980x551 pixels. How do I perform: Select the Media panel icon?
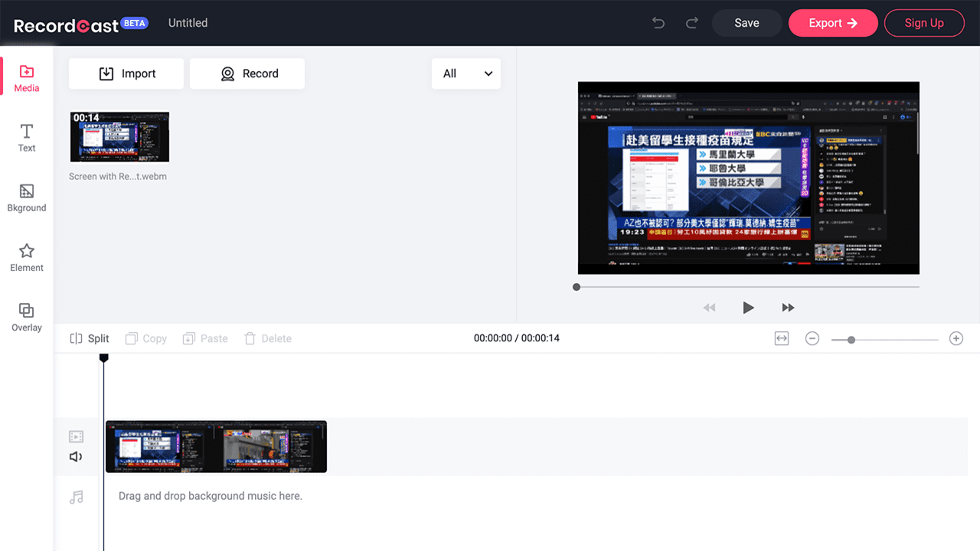[26, 77]
